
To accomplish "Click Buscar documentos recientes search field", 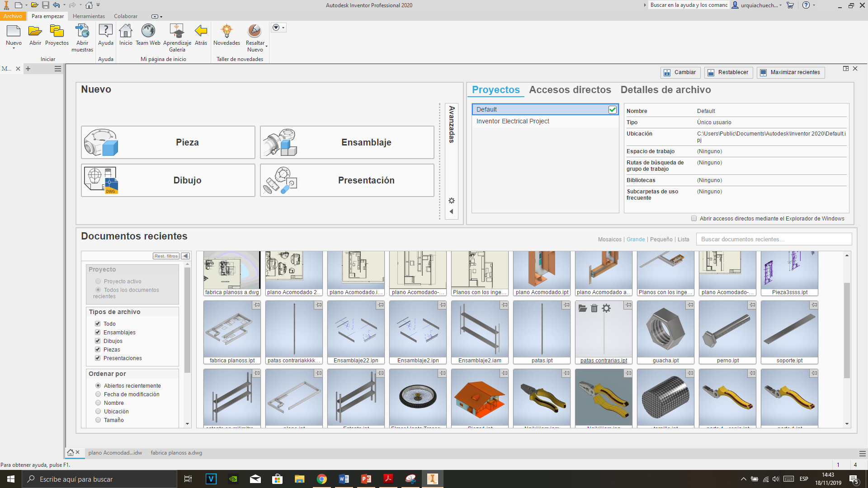I will [774, 239].
